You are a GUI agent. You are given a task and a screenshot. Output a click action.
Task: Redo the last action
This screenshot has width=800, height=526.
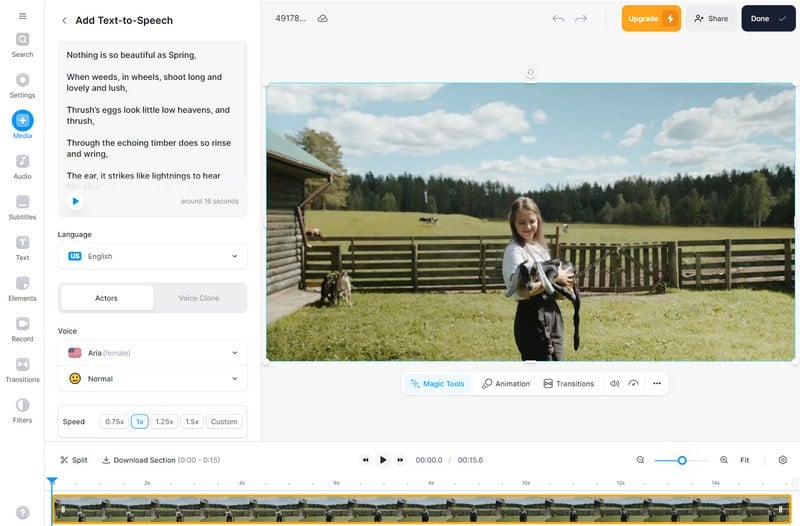(581, 19)
